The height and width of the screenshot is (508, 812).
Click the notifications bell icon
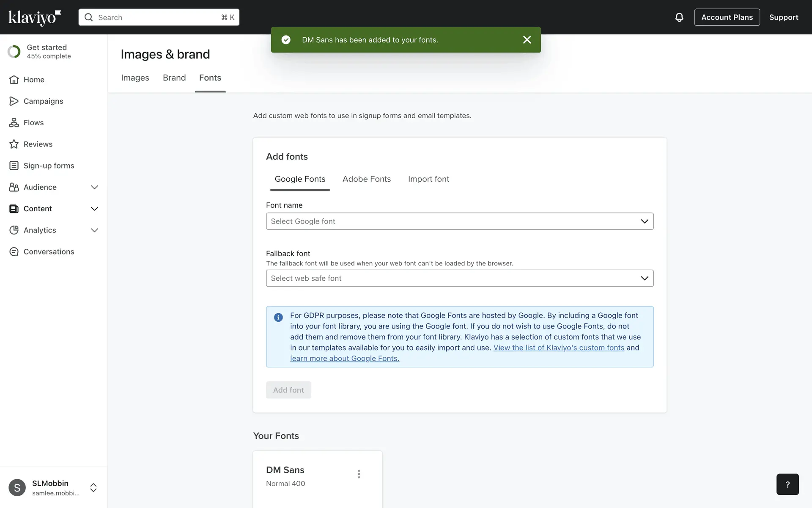coord(679,17)
